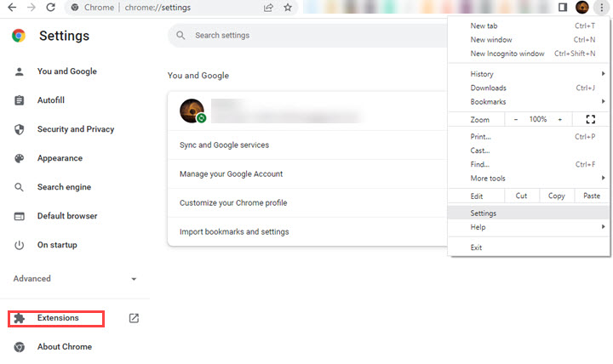
Task: Click the fullscreen icon in the Zoom row
Action: tap(590, 120)
